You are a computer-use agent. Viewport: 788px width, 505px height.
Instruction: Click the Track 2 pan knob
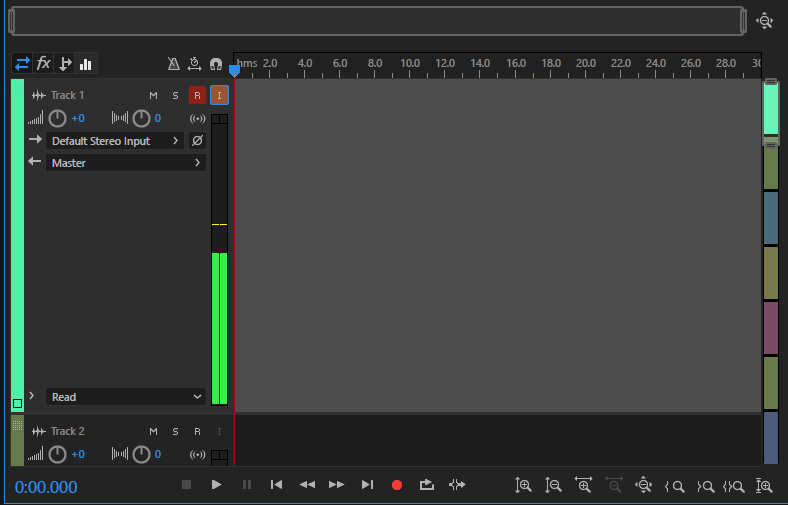[x=141, y=455]
